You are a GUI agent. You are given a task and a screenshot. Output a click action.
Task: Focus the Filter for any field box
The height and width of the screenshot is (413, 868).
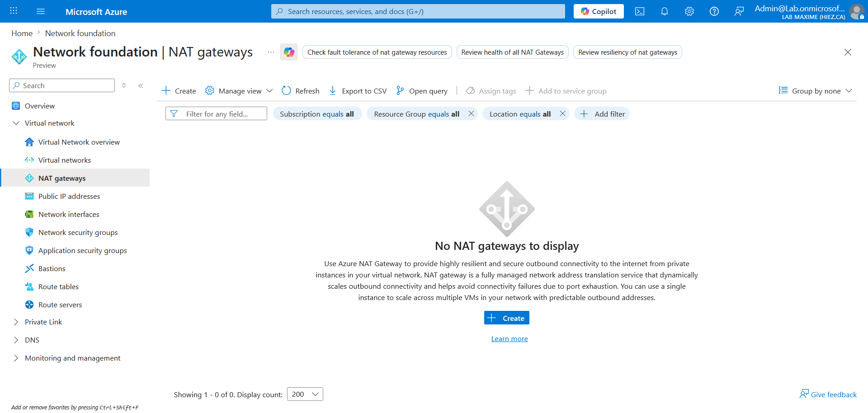coord(216,113)
